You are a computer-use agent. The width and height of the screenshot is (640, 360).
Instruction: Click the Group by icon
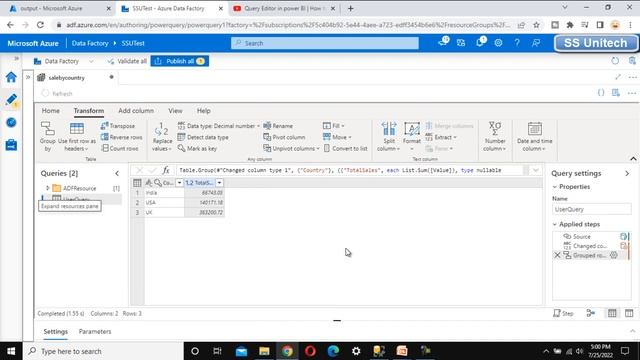point(48,136)
